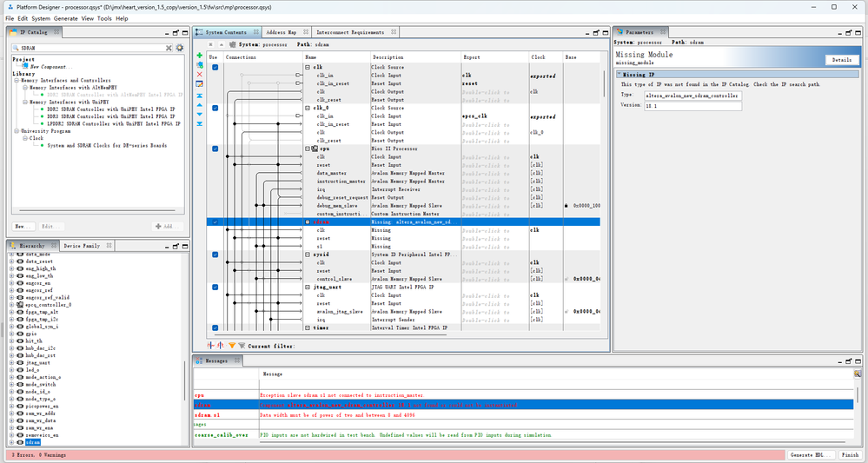Collapse Memory Interfaces and Controllers tree node
This screenshot has width=868, height=463.
click(17, 81)
